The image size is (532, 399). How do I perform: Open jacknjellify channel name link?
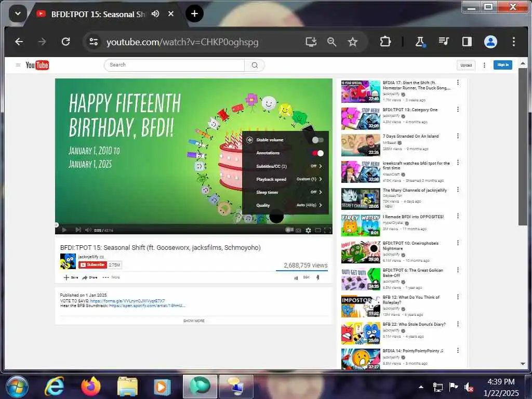tap(88, 257)
